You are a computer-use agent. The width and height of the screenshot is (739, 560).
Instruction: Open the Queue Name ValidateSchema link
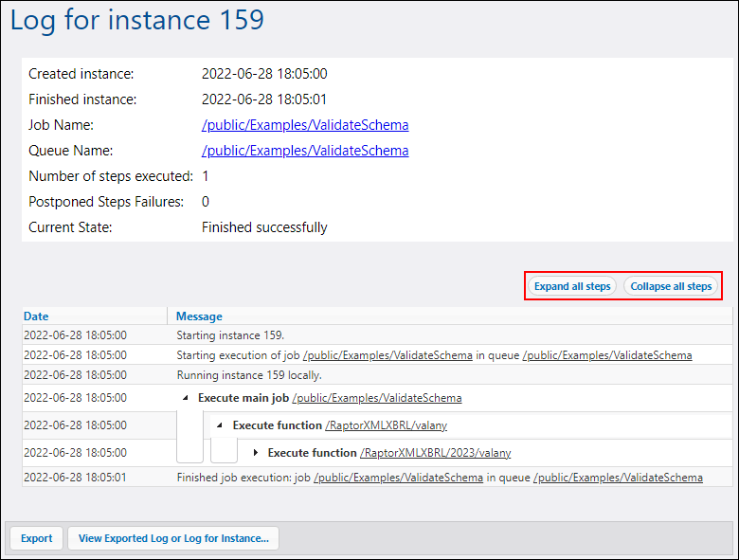tap(305, 151)
